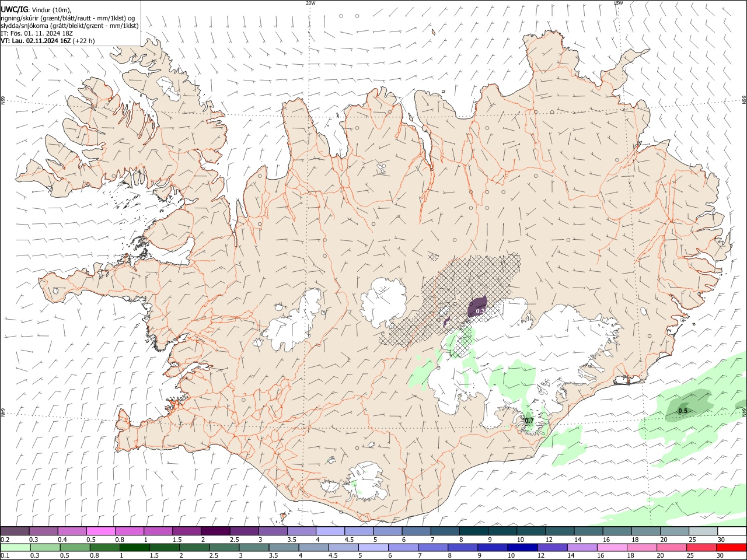Click the bright magenta 0.5 snow-scale swatch
This screenshot has height=560, width=747.
pyautogui.click(x=100, y=531)
